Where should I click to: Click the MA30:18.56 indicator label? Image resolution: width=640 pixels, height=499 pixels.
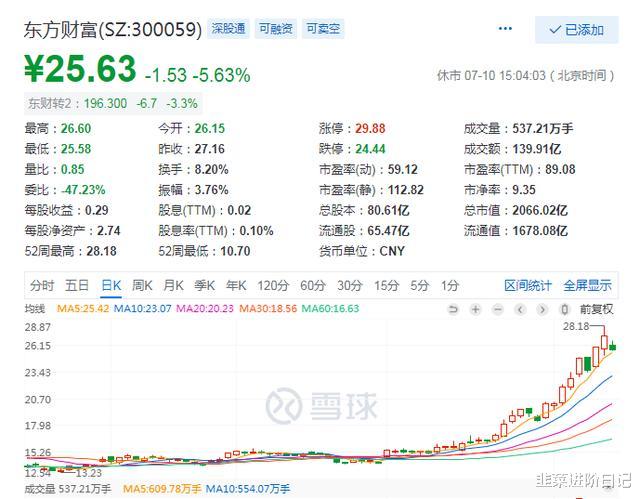(x=268, y=308)
